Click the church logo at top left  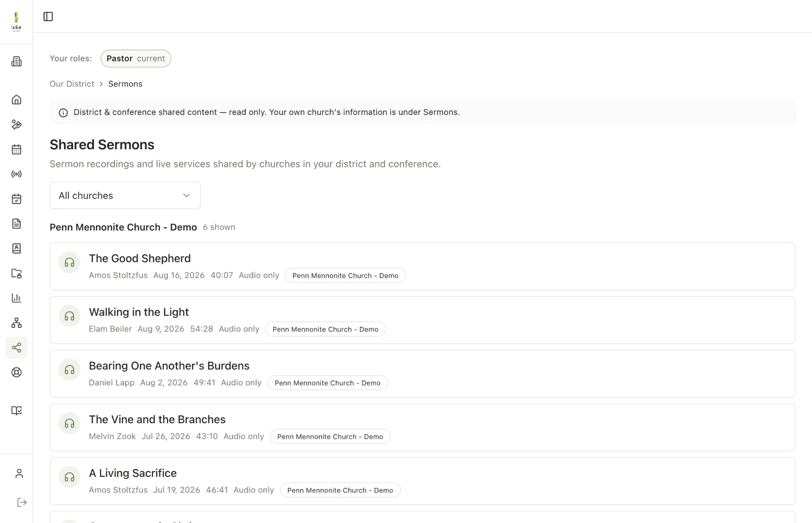[x=16, y=22]
